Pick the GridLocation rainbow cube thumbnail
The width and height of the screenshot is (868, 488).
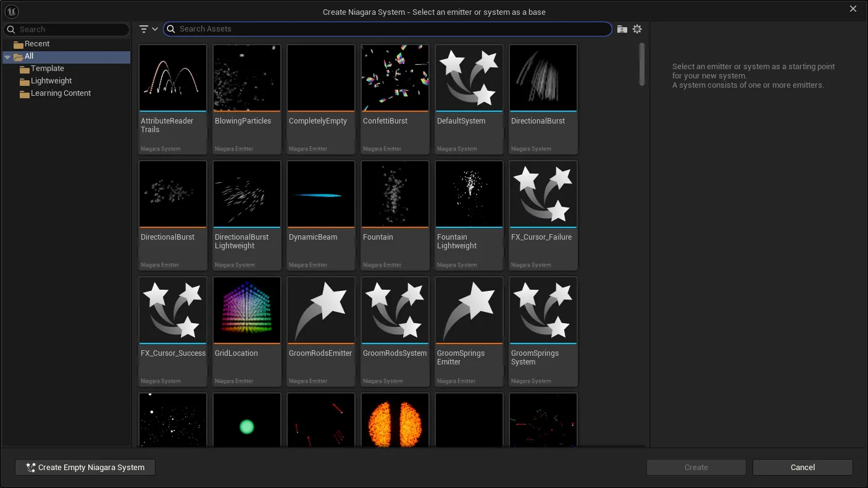247,310
